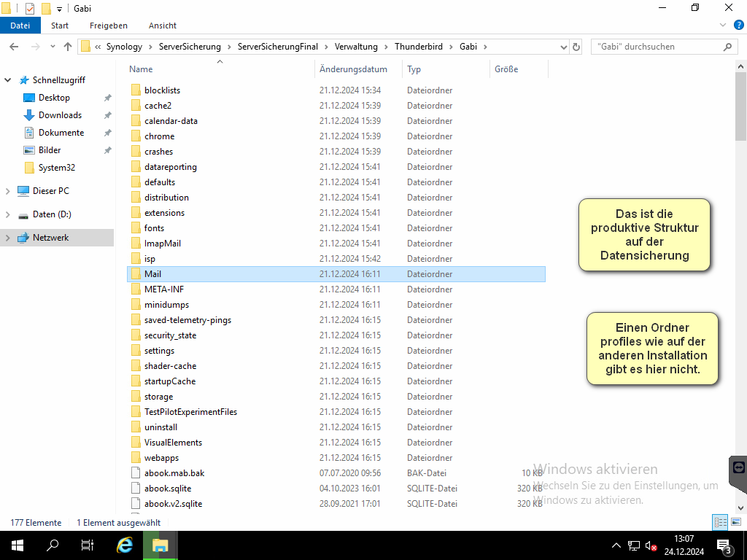The height and width of the screenshot is (560, 747).
Task: Refresh the Gabi folder view
Action: tap(576, 47)
